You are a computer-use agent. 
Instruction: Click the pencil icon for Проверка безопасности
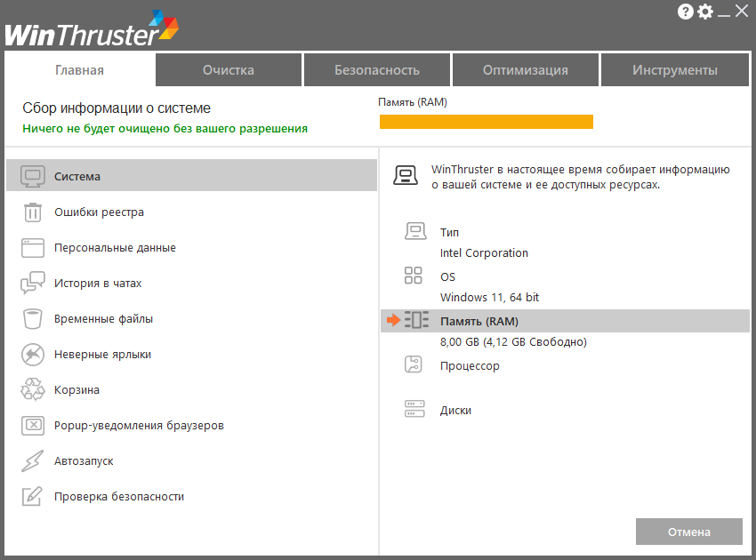[33, 496]
